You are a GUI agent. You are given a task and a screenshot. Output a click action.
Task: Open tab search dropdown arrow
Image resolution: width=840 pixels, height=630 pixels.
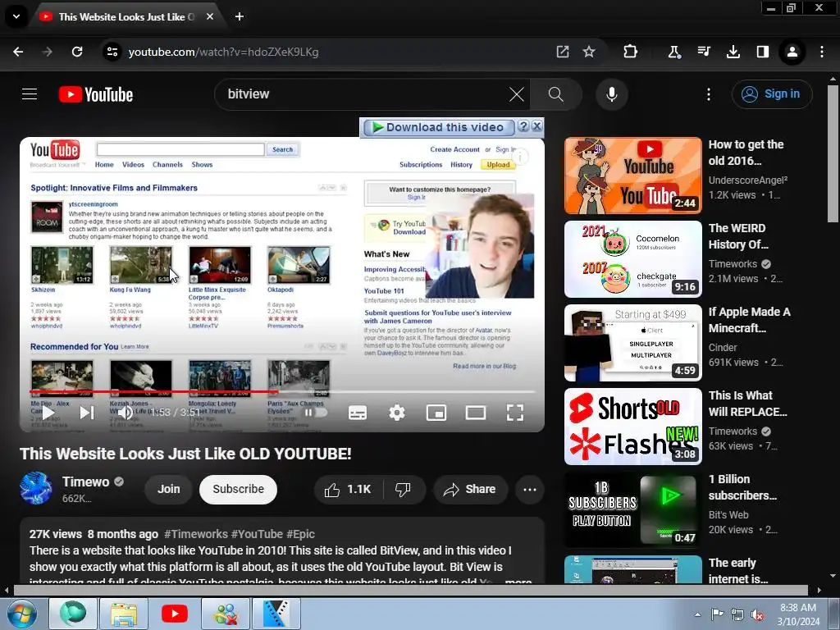click(16, 16)
